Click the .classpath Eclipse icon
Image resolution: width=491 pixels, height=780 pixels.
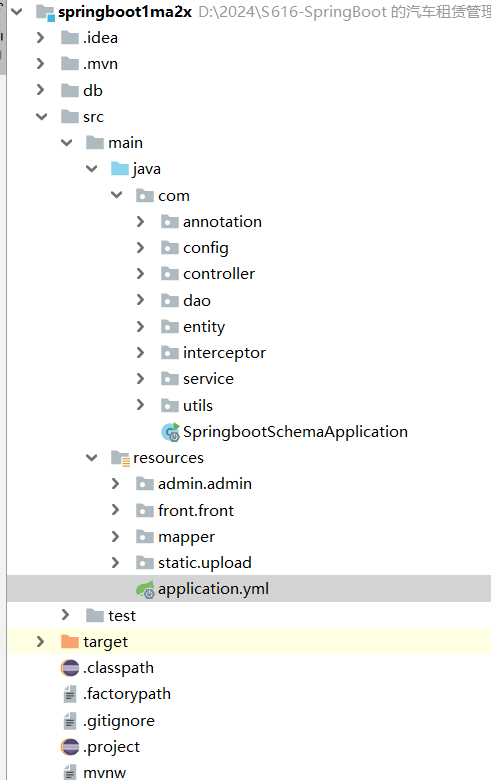tap(70, 668)
